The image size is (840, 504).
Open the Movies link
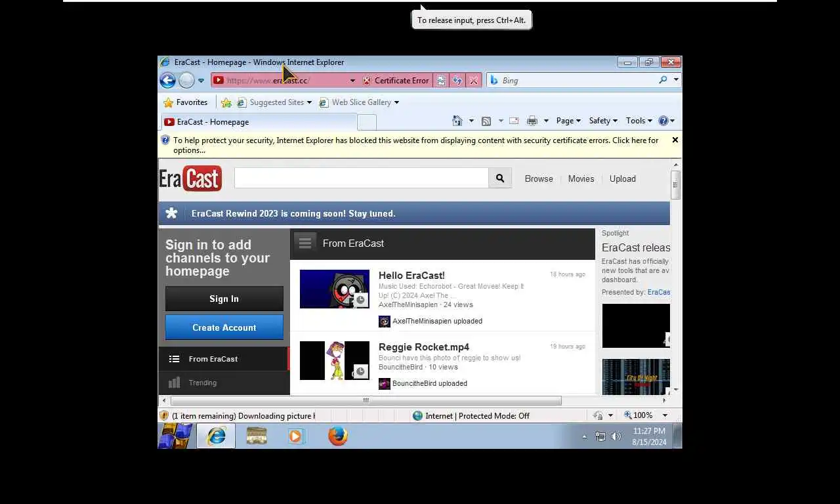click(581, 178)
